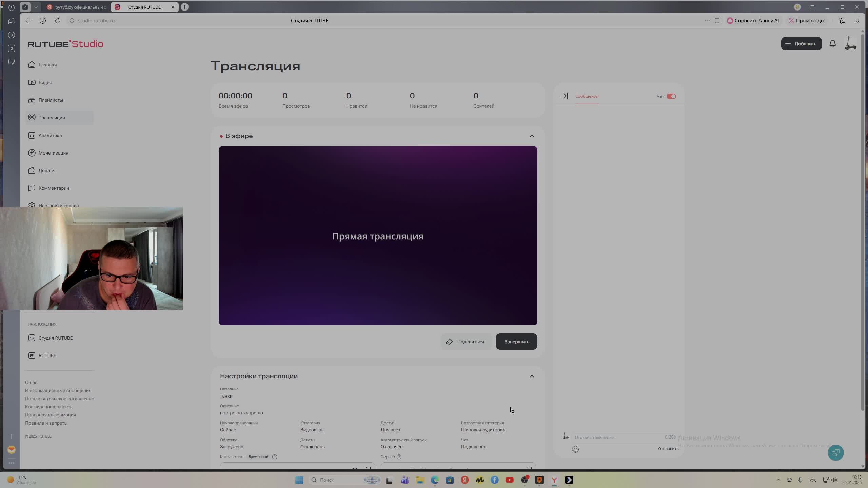Collapse chat panel with arrow icon
Viewport: 868px width, 488px height.
click(564, 96)
